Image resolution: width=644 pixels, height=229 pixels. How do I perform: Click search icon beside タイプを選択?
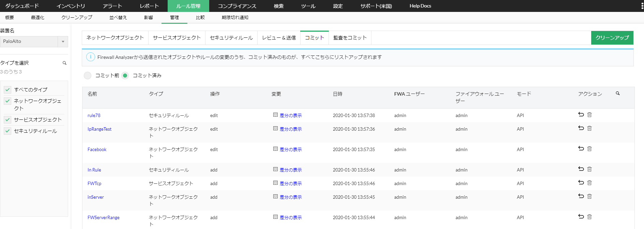click(x=64, y=63)
